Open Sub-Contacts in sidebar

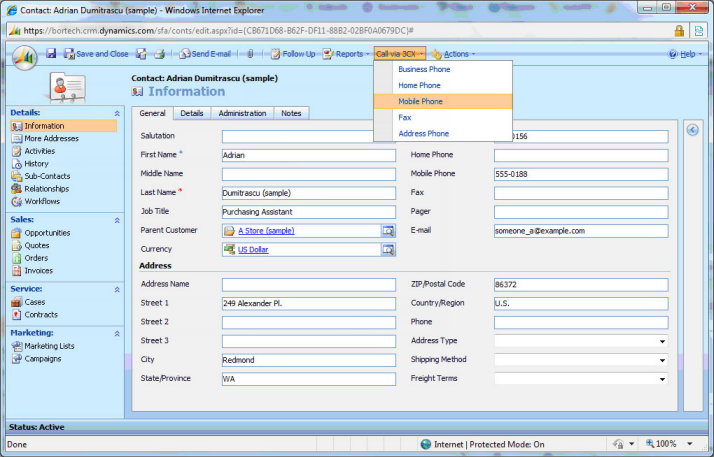tap(41, 176)
